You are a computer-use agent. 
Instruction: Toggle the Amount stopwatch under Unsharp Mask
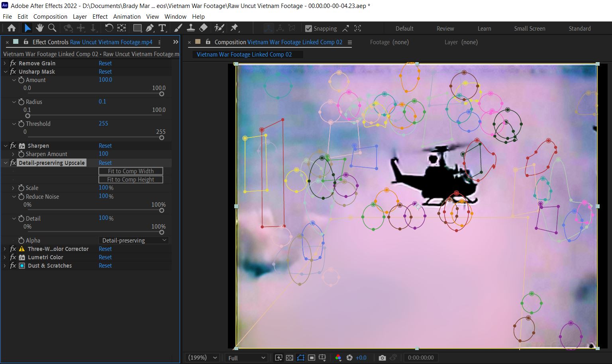(22, 80)
